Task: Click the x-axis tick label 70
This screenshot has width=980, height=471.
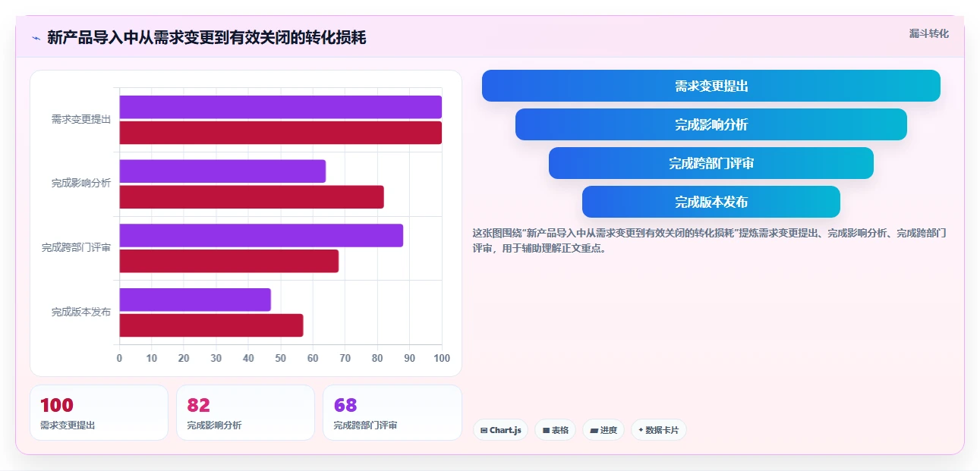Action: [x=345, y=358]
